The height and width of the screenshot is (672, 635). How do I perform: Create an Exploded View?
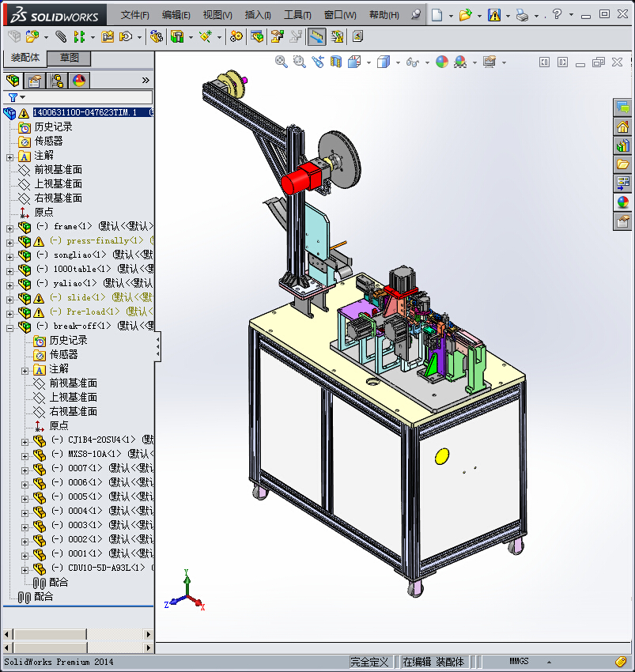tap(278, 37)
